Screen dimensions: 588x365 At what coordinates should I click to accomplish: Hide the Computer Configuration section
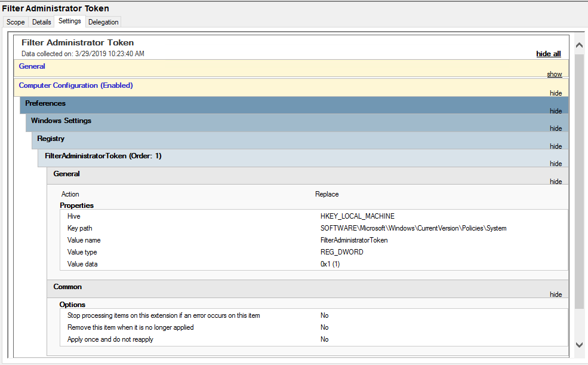point(556,93)
